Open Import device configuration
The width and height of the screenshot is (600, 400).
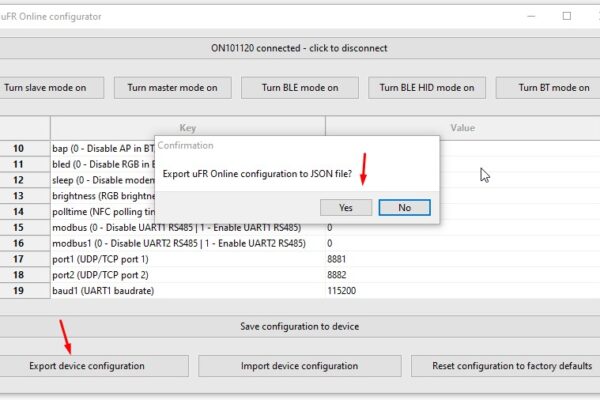[x=299, y=366]
